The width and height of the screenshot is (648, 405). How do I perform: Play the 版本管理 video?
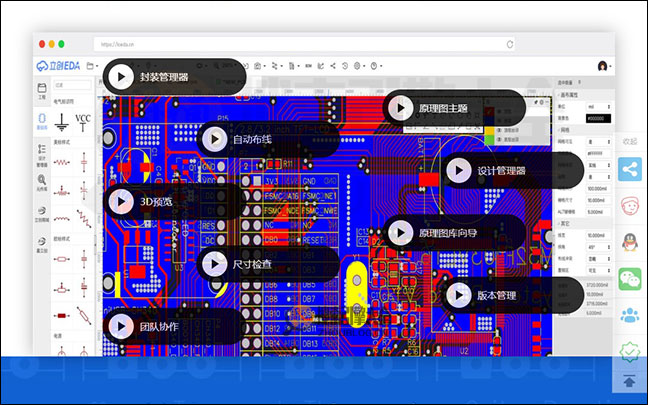[459, 295]
